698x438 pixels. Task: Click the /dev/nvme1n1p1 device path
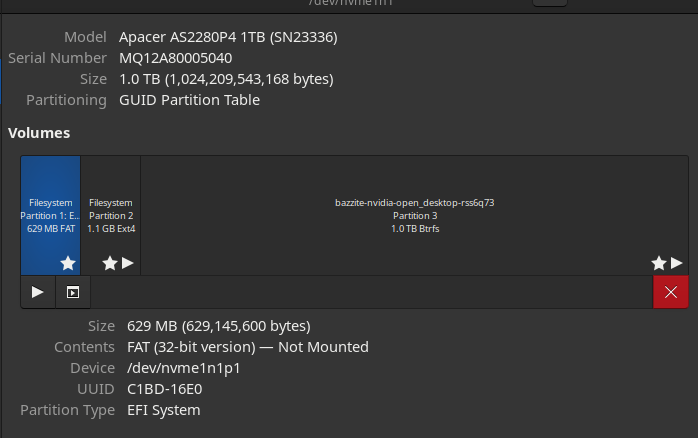click(184, 368)
